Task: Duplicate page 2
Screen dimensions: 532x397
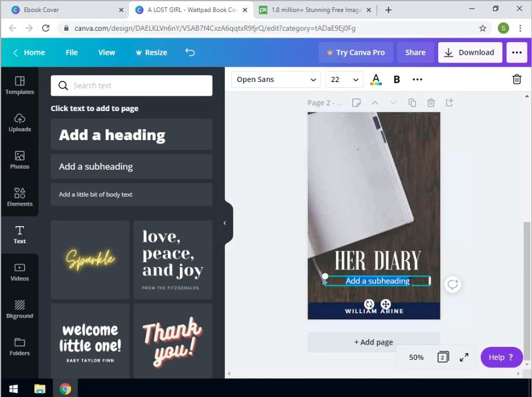Action: pyautogui.click(x=413, y=103)
